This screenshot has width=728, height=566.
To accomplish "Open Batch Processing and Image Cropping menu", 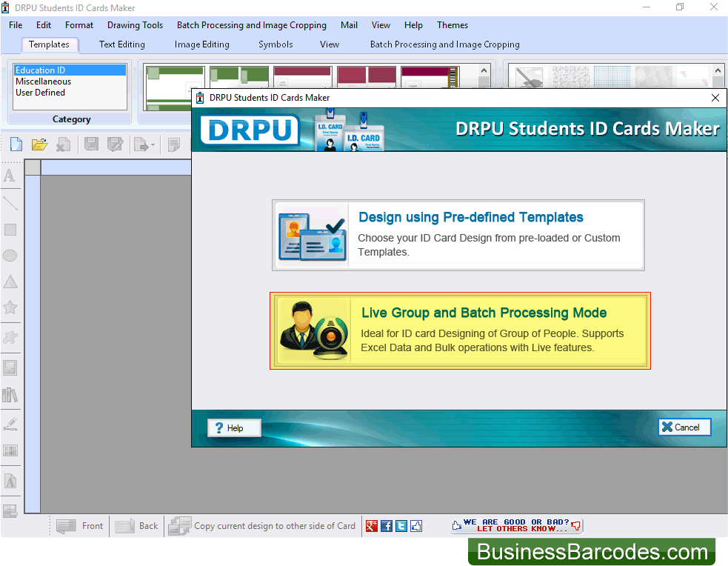I will click(x=252, y=25).
